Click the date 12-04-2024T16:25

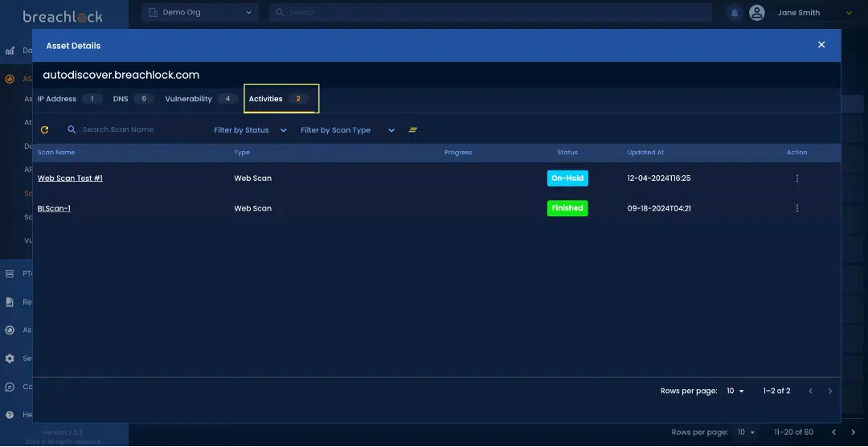[659, 178]
